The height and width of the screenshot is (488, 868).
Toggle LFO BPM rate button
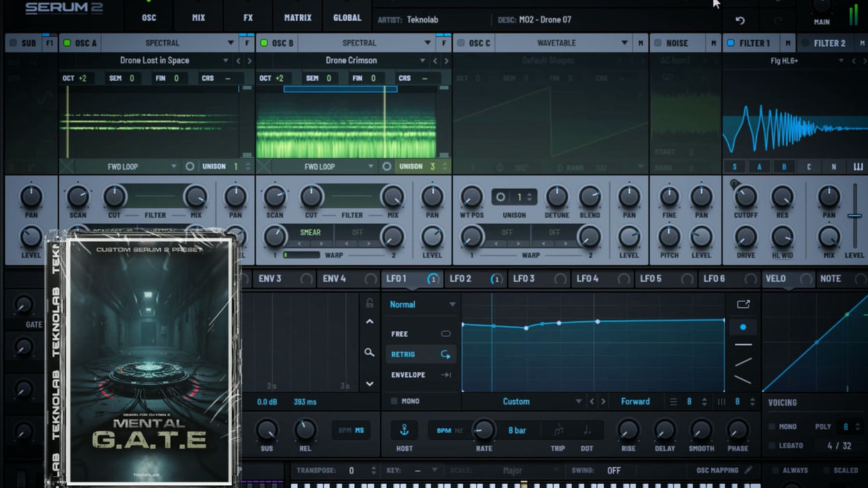pyautogui.click(x=443, y=430)
